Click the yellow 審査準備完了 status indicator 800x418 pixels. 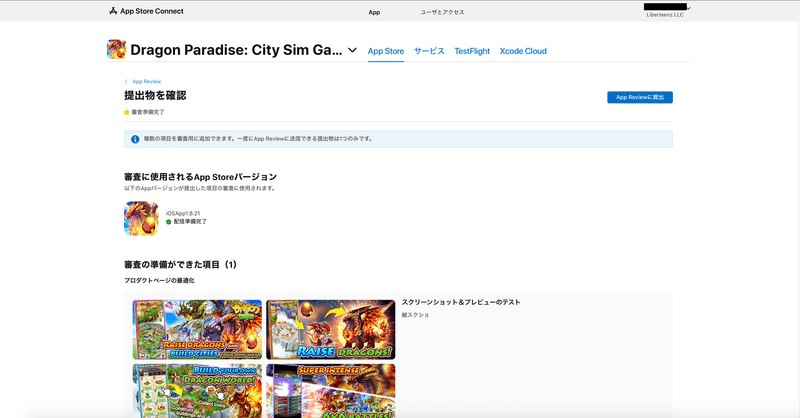(x=127, y=112)
